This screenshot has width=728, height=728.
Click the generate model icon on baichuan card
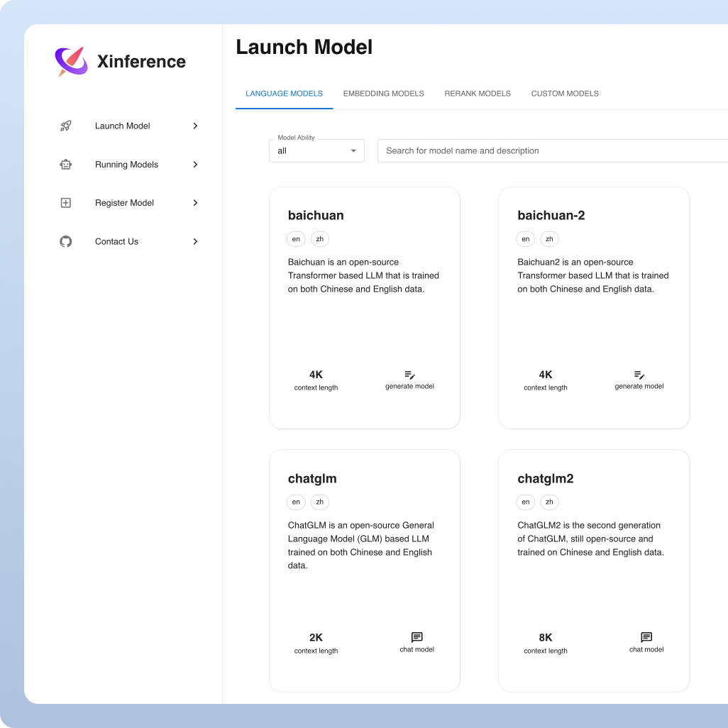[x=409, y=375]
